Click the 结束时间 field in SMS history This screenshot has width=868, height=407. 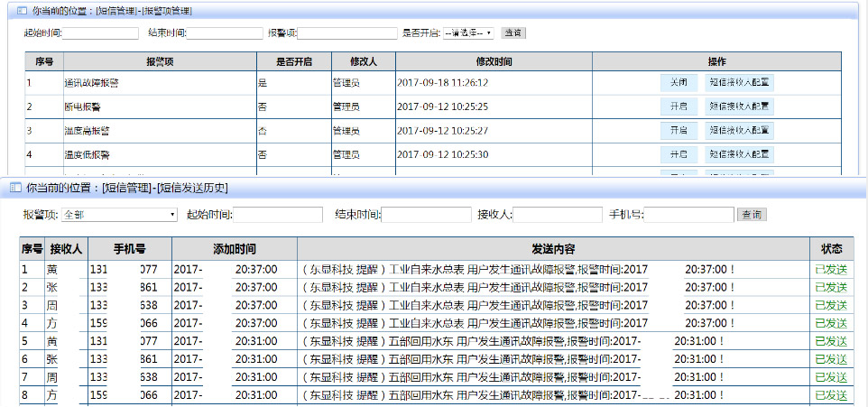tap(427, 215)
